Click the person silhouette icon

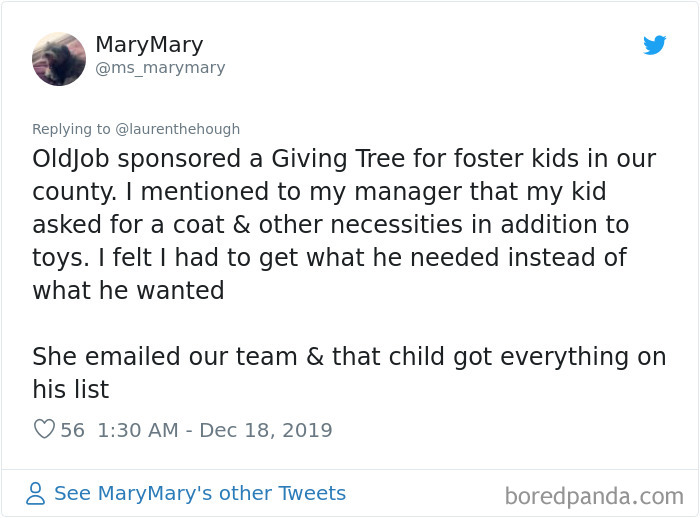pos(36,494)
